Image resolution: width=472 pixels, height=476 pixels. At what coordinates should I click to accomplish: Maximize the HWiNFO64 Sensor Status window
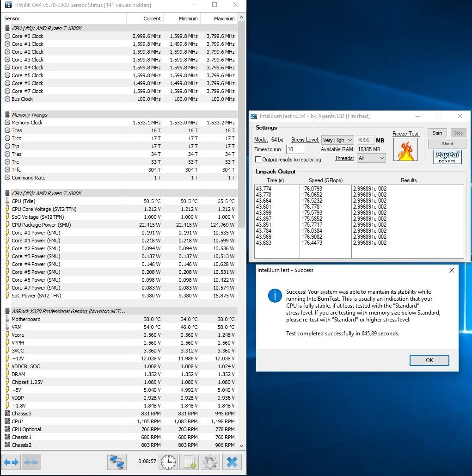tap(215, 5)
